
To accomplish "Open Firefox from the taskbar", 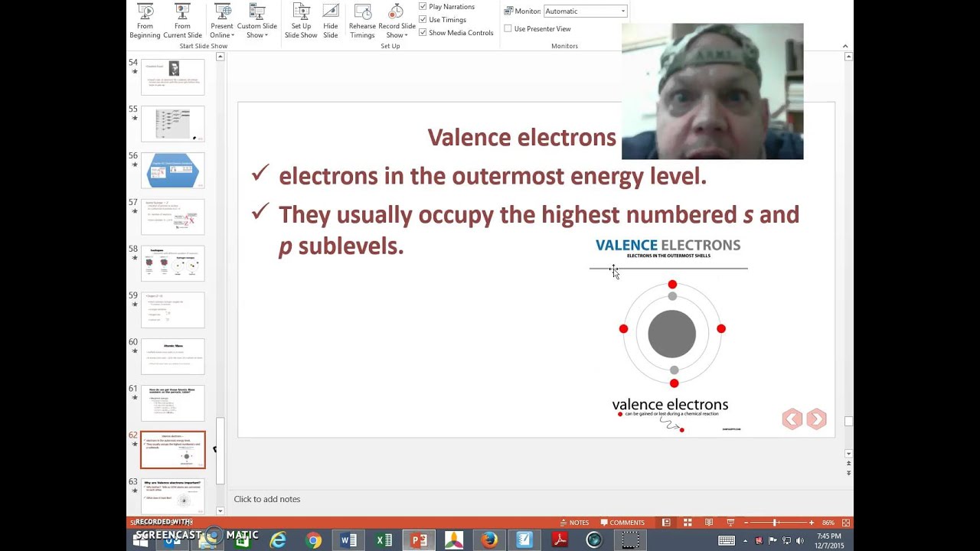I will tap(489, 540).
